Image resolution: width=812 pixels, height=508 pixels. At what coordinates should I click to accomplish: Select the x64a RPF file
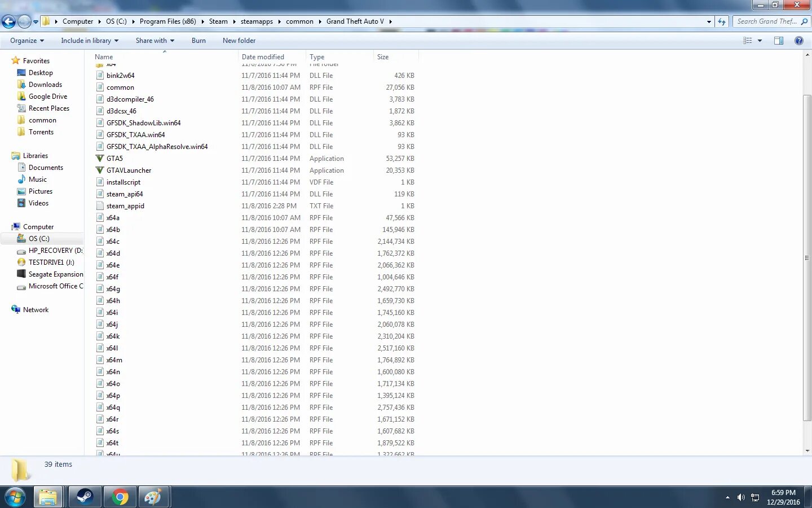pos(113,218)
